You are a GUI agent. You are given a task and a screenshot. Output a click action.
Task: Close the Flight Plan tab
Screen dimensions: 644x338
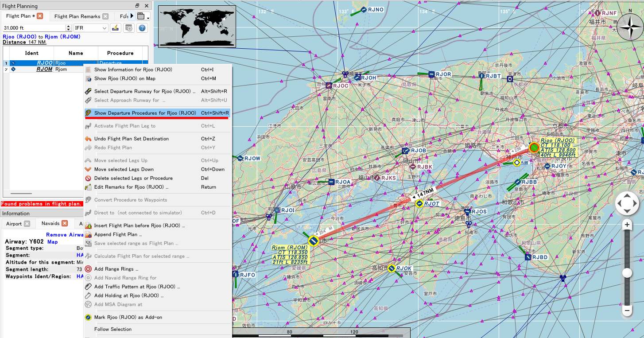40,16
